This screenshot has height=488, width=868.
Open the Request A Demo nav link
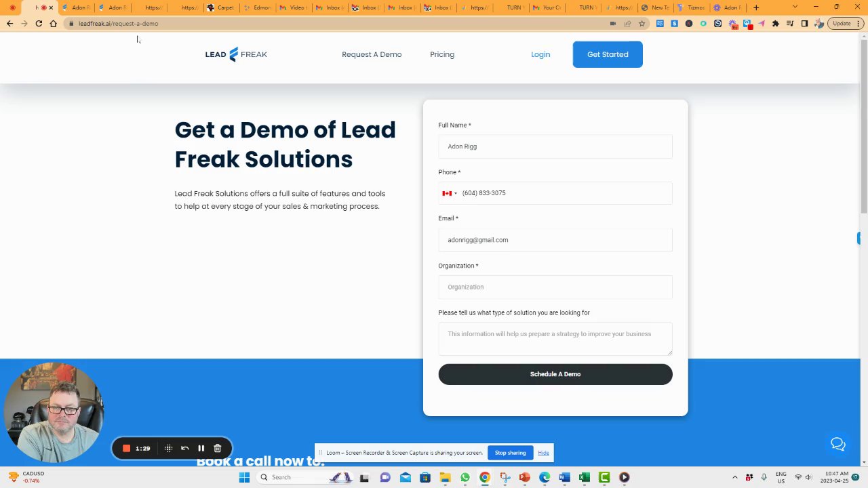(x=372, y=54)
